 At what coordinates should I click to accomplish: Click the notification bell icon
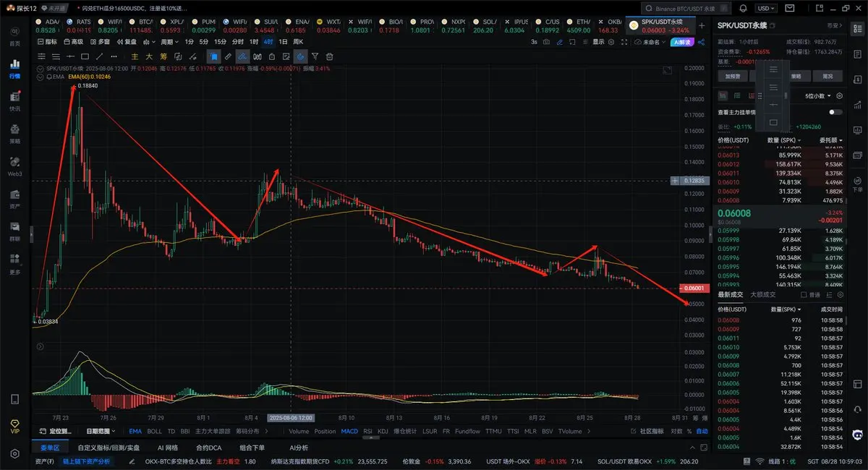[743, 8]
